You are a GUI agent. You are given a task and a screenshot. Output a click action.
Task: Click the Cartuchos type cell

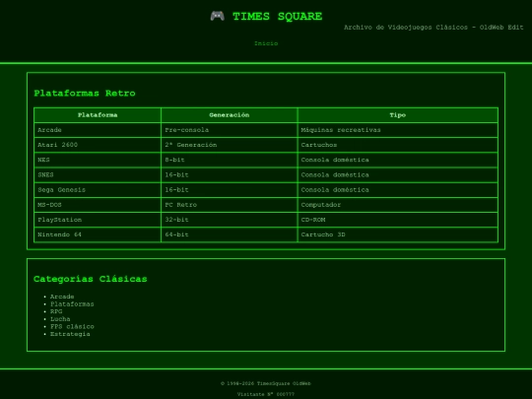coord(398,145)
